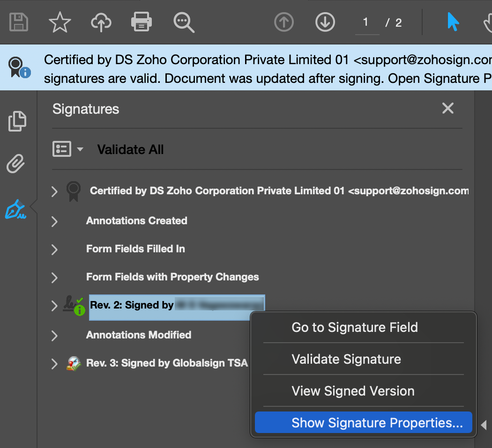The width and height of the screenshot is (492, 448).
Task: Click the current page number field
Action: (366, 22)
